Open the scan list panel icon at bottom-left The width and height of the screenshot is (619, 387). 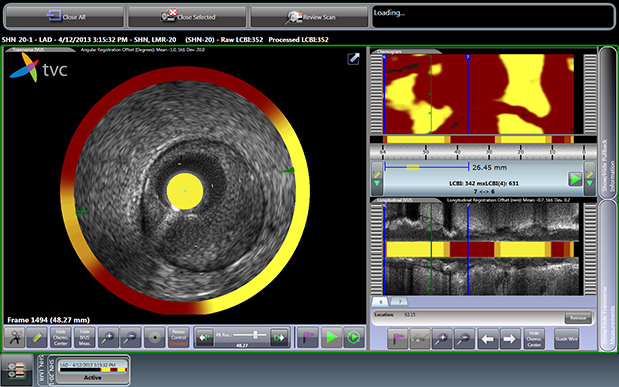[x=17, y=370]
